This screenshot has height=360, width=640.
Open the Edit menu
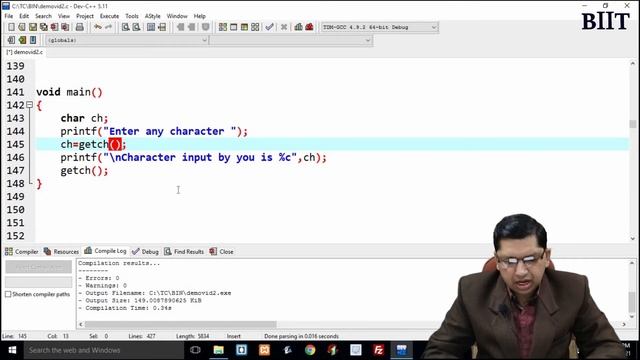tap(24, 16)
